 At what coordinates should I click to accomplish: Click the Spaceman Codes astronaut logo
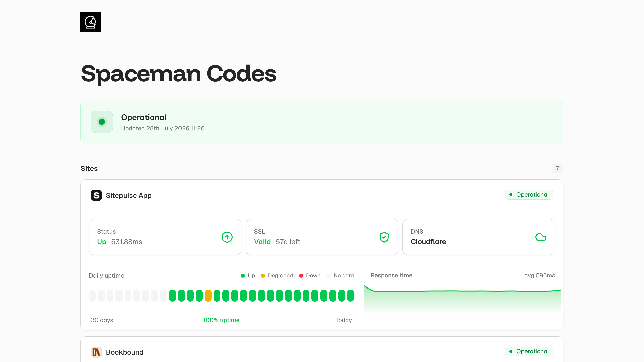(91, 22)
